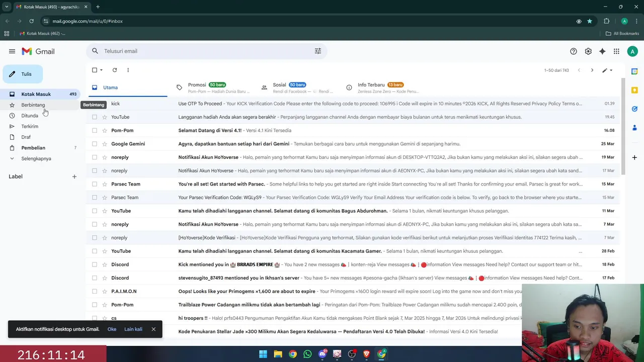Open Google account avatar in Gmail
The width and height of the screenshot is (644, 362).
coord(632,51)
